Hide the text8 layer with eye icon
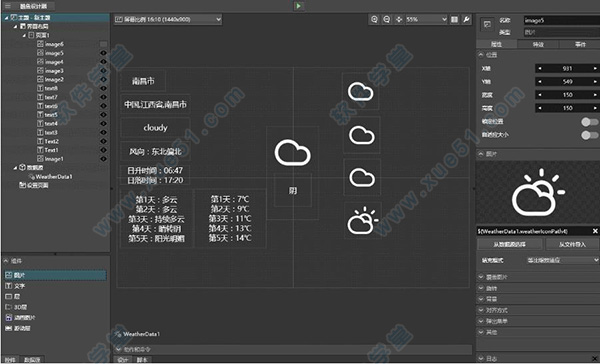600x364 pixels. tap(103, 88)
